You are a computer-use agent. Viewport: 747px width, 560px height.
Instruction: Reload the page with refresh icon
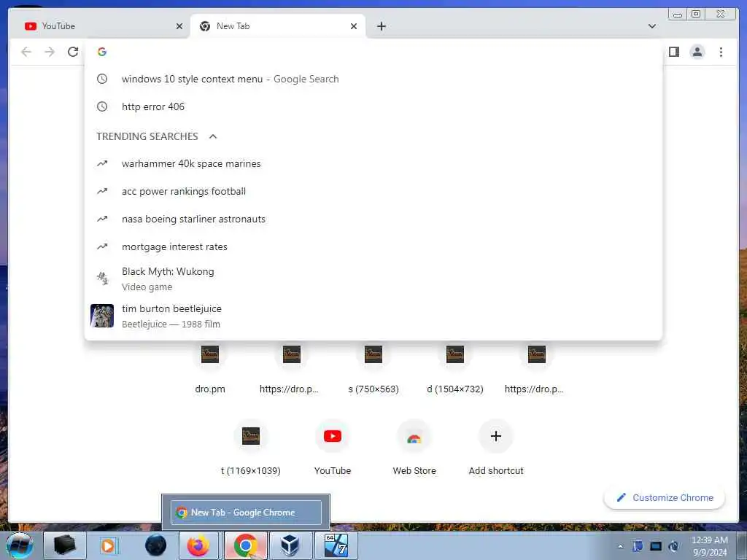tap(73, 52)
